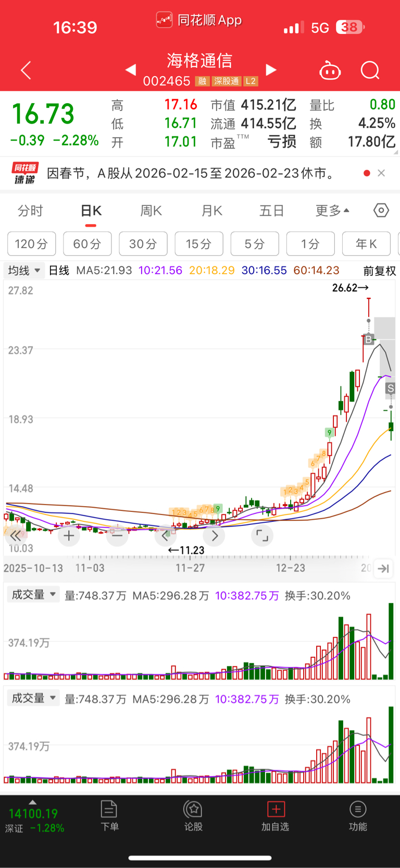Tap the MA5:21.93 indicator value

coord(104,271)
